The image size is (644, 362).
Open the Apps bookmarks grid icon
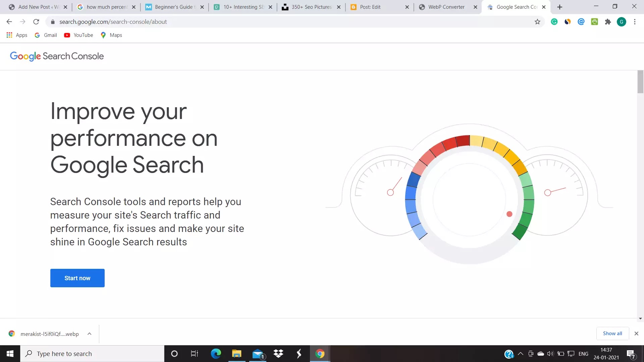click(9, 35)
